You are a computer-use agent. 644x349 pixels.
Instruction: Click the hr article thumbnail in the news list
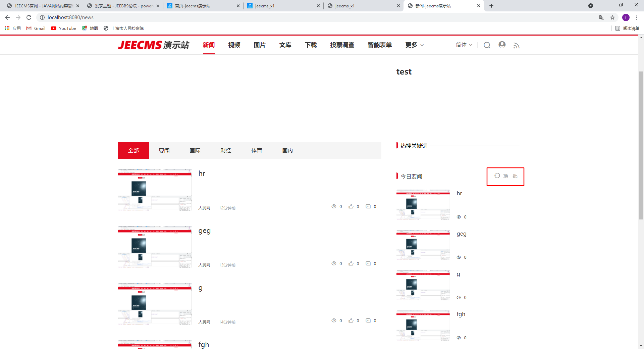coord(155,190)
